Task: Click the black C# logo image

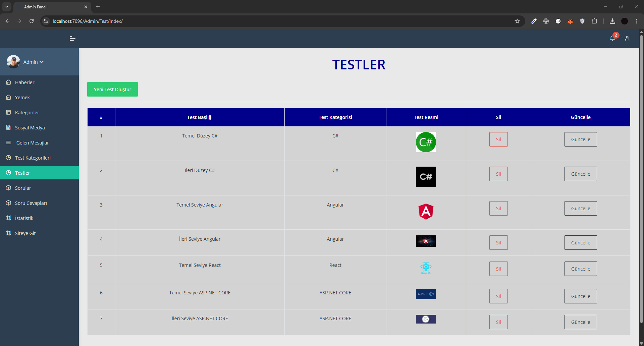Action: 426,177
